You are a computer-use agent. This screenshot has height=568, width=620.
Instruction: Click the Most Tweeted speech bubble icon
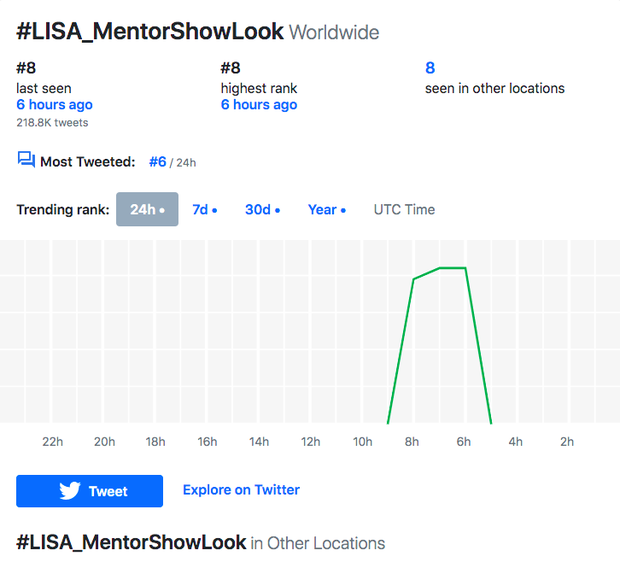(x=26, y=160)
